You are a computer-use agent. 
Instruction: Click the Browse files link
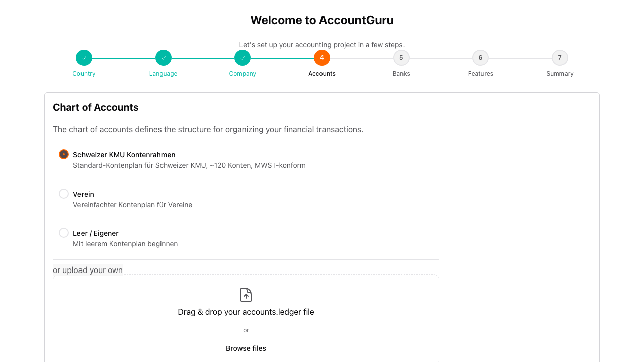(246, 348)
